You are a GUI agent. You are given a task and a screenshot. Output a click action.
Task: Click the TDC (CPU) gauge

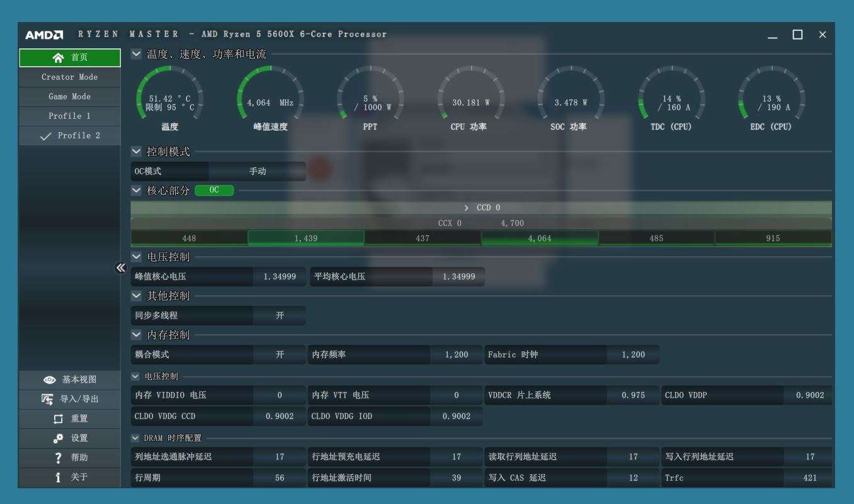tap(671, 99)
